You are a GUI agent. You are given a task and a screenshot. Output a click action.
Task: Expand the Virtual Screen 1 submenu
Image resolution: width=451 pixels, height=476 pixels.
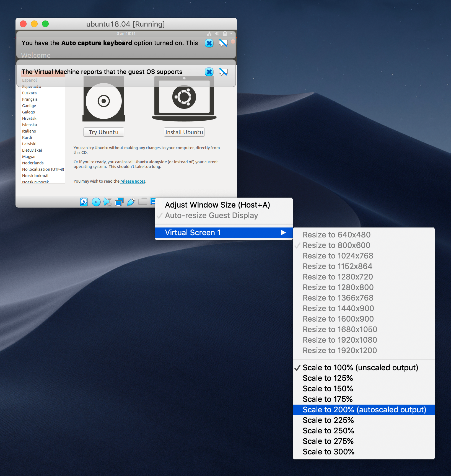click(x=224, y=232)
